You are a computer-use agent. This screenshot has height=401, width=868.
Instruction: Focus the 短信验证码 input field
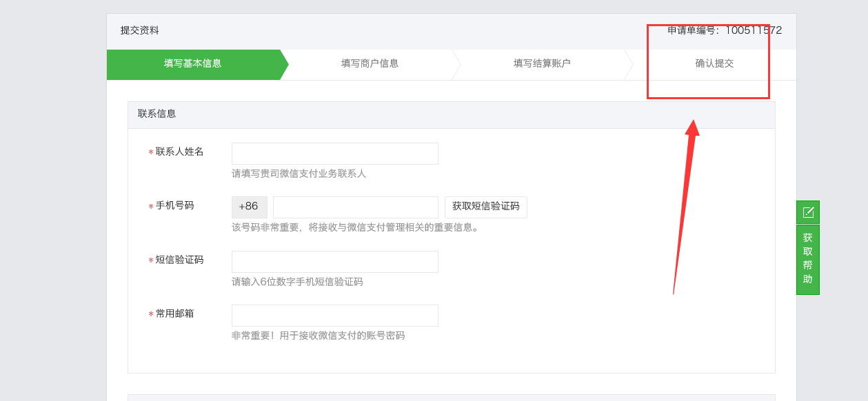click(335, 262)
